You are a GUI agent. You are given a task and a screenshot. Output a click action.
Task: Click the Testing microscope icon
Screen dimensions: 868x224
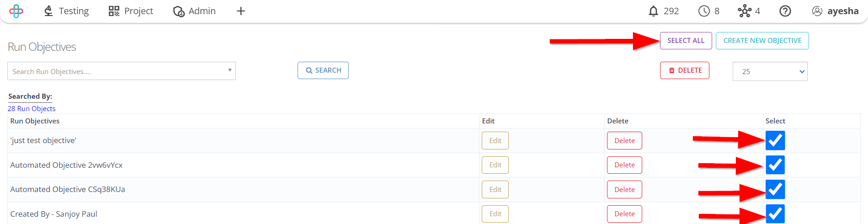48,11
